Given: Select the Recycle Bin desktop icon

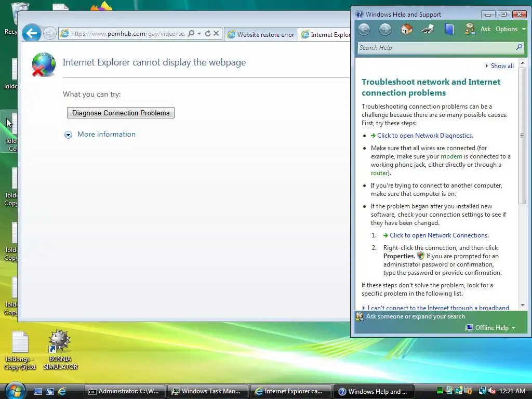Looking at the screenshot, I should (x=14, y=19).
